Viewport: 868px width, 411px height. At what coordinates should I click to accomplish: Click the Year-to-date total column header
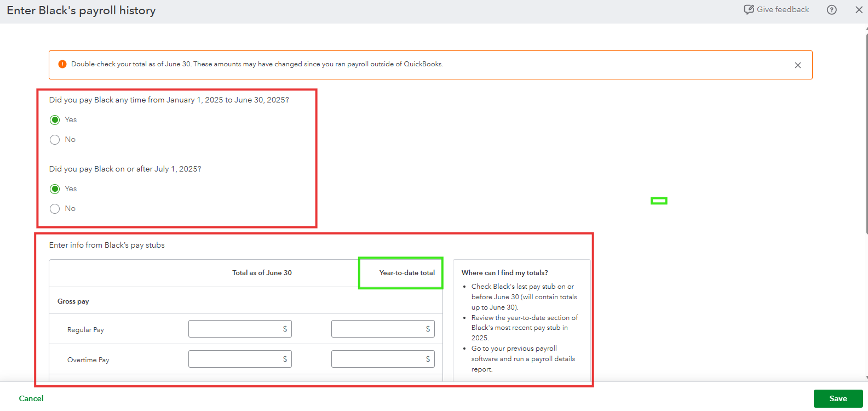click(x=407, y=273)
